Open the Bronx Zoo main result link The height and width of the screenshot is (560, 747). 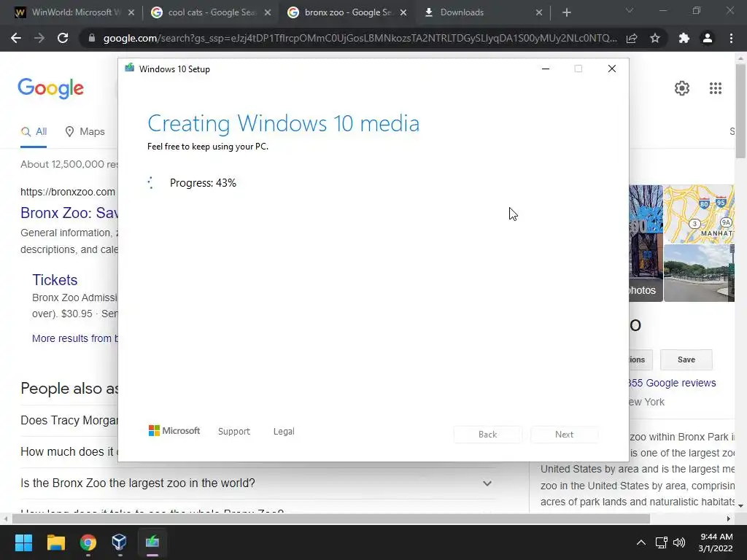[x=69, y=213]
